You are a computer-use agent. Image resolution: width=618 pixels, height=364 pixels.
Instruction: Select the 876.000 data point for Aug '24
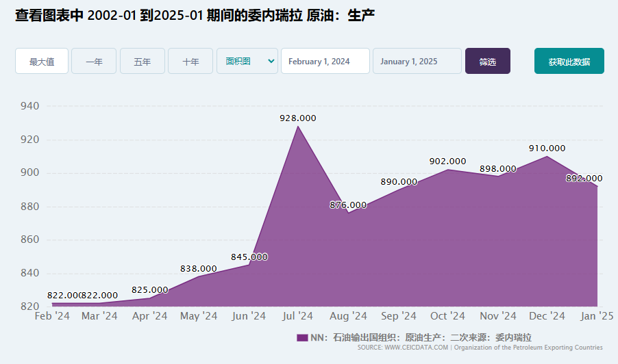click(x=348, y=212)
